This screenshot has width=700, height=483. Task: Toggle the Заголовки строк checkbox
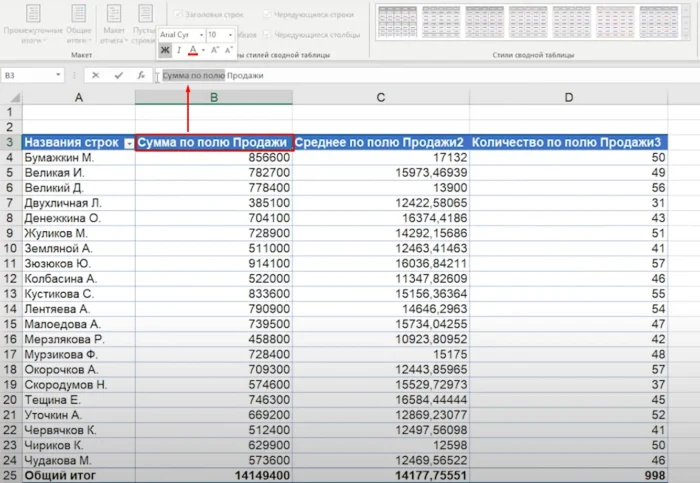click(177, 14)
